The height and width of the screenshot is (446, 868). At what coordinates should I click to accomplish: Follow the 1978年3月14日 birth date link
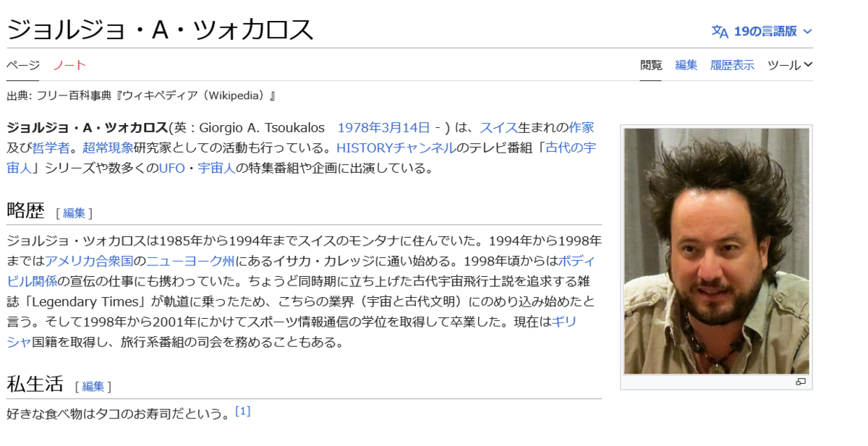(383, 128)
